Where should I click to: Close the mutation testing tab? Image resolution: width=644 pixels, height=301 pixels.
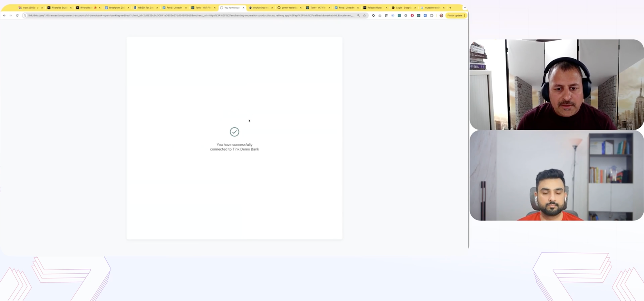(x=444, y=8)
